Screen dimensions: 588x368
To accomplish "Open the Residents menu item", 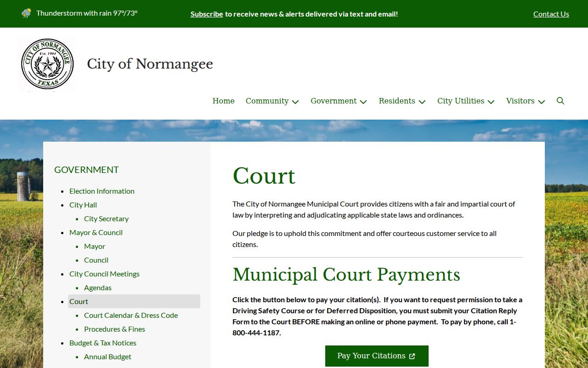I will tap(397, 101).
